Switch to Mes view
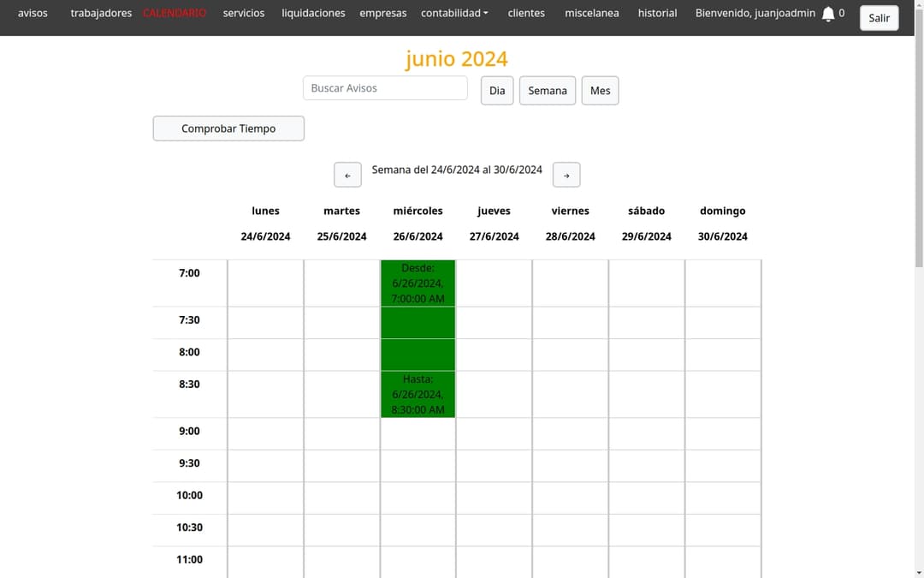The image size is (924, 578). 600,90
